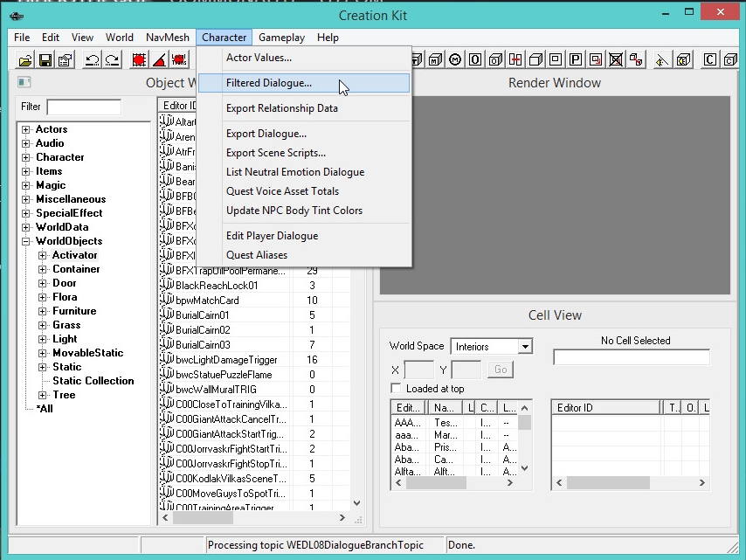Expand the Furniture subtree
The width and height of the screenshot is (746, 560).
(x=43, y=311)
